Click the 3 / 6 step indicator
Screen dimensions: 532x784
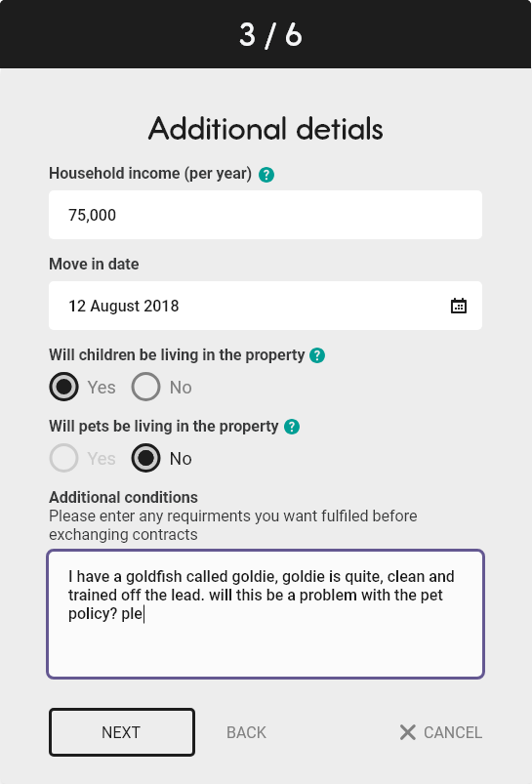pyautogui.click(x=270, y=35)
